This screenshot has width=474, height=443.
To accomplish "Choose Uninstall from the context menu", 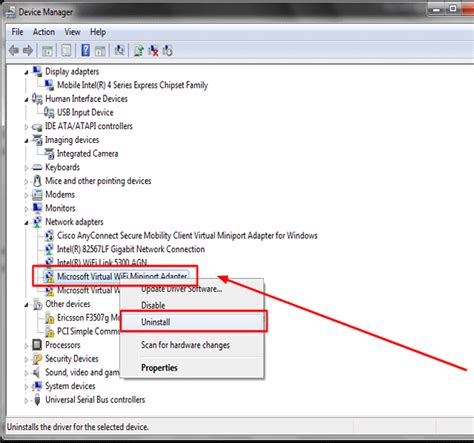I will pos(193,322).
